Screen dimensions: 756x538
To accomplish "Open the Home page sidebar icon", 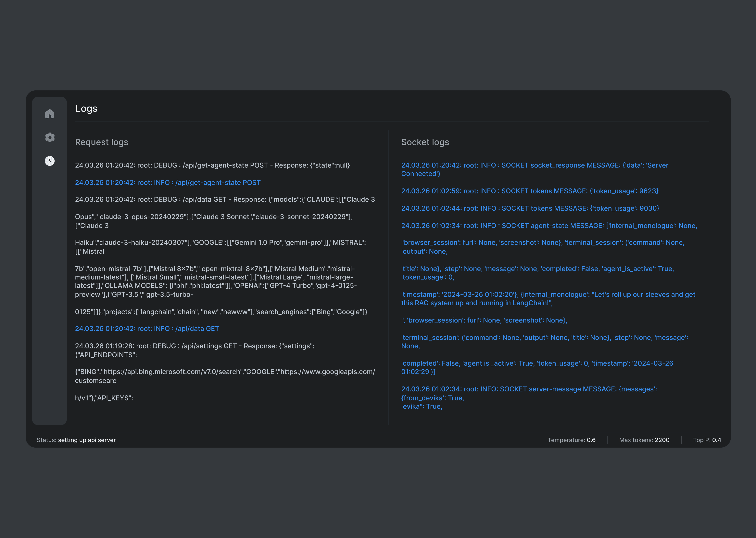I will [x=50, y=114].
